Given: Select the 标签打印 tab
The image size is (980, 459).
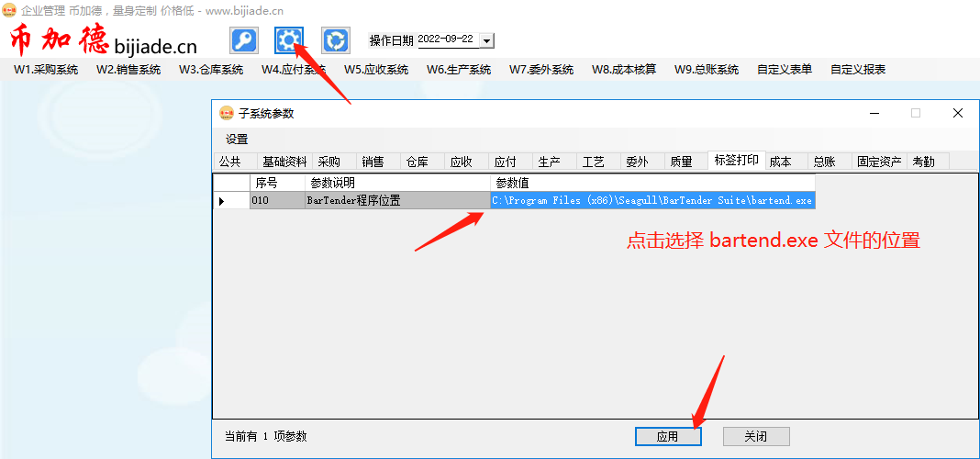Looking at the screenshot, I should [x=736, y=160].
